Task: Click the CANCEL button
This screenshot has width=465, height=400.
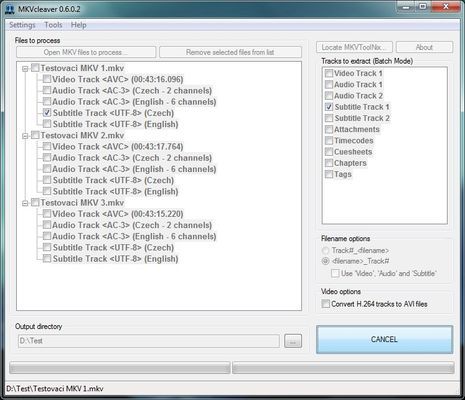Action: click(x=384, y=339)
